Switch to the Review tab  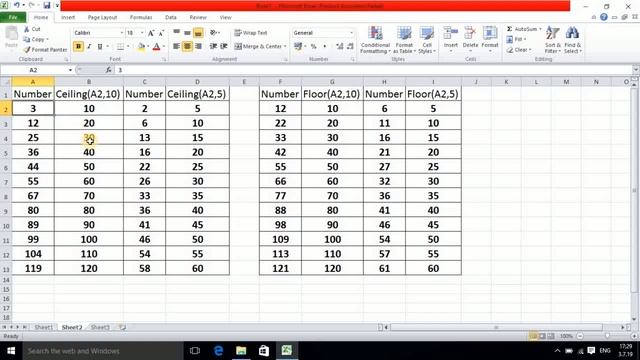(198, 18)
